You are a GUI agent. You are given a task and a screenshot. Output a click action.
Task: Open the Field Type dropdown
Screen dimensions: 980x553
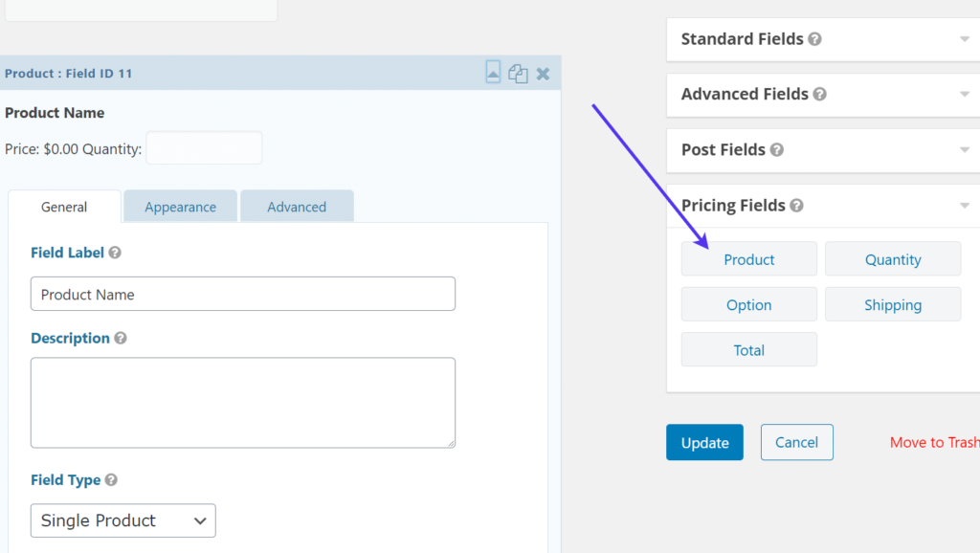pos(123,520)
